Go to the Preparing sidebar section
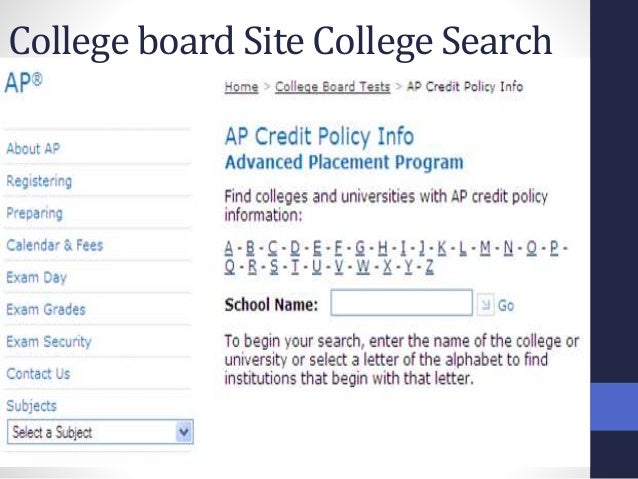Image resolution: width=638 pixels, height=479 pixels. tap(35, 213)
